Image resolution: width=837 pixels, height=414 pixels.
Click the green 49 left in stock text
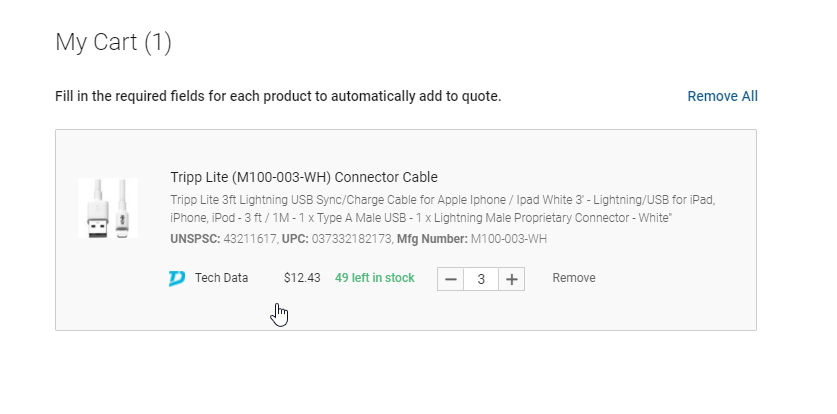coord(374,278)
